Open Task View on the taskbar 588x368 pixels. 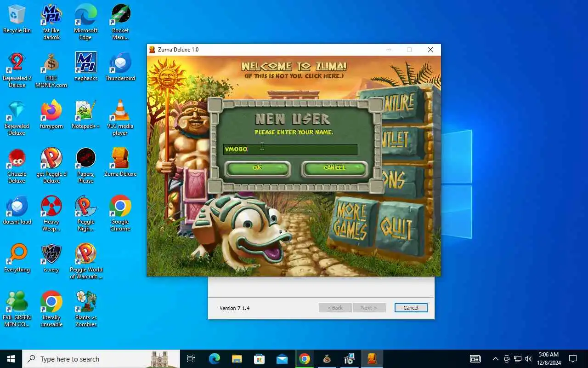(191, 359)
